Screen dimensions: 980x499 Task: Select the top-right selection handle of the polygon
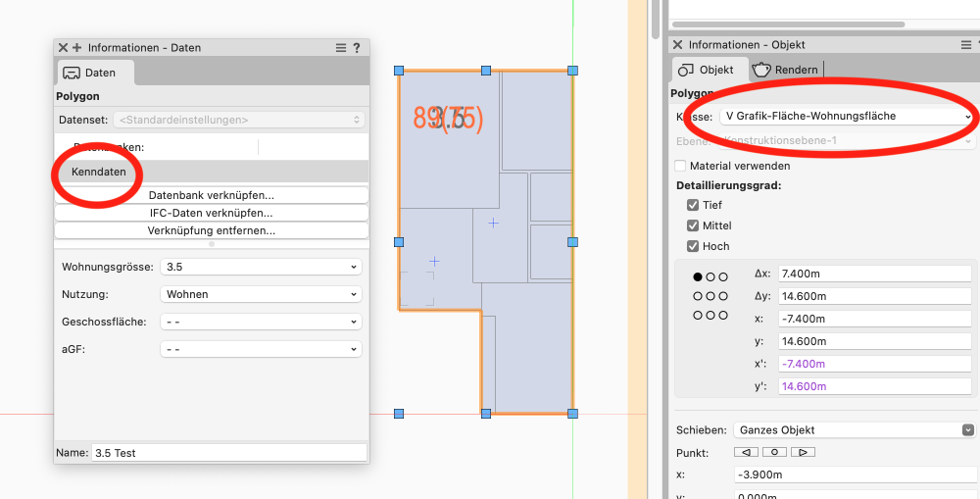click(572, 71)
